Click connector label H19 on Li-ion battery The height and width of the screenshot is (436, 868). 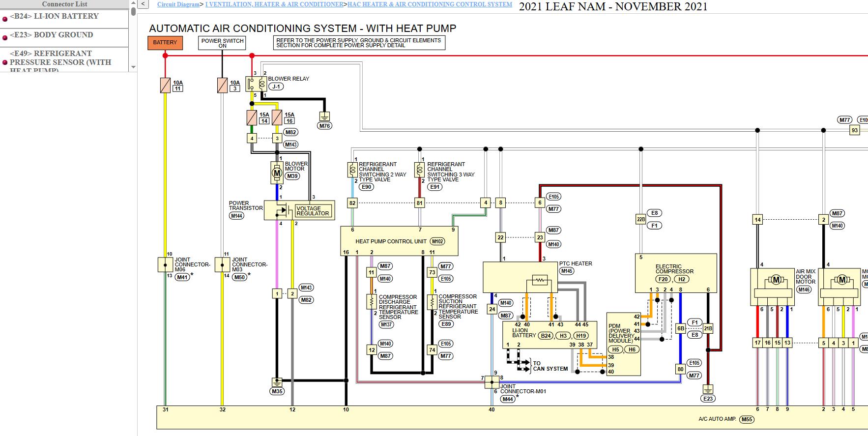coord(581,336)
